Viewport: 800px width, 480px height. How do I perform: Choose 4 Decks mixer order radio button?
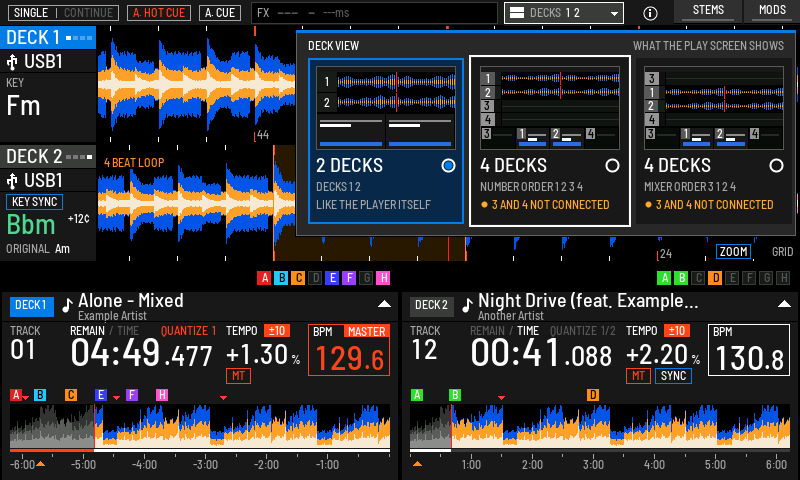tap(776, 166)
